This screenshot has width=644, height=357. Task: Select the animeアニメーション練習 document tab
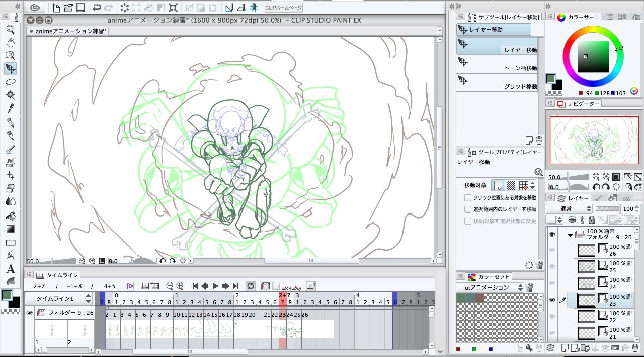coord(68,31)
